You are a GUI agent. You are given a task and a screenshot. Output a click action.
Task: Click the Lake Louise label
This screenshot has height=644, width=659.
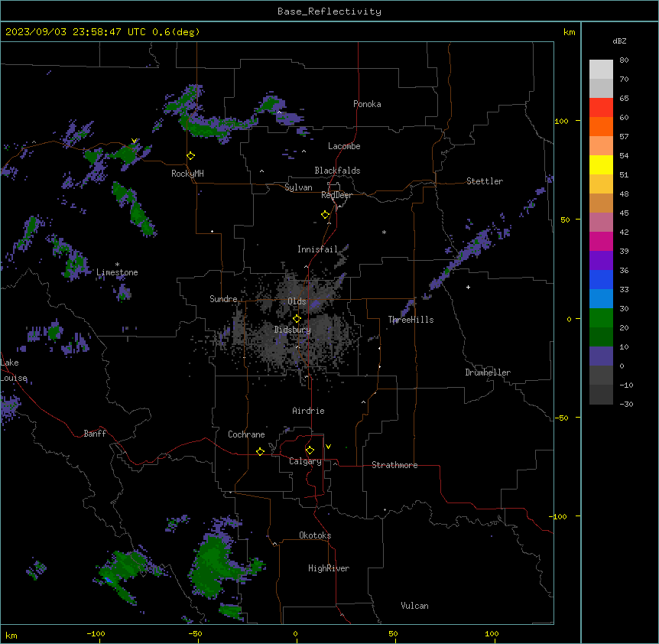14,370
